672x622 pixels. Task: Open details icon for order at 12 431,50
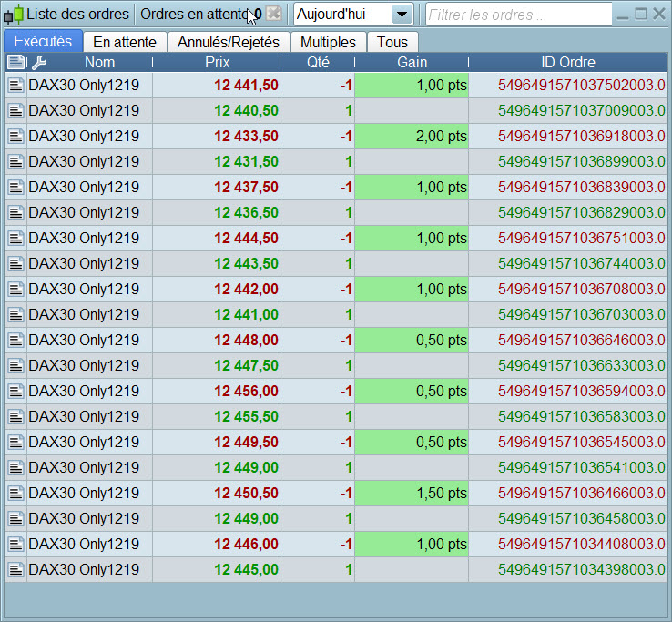click(x=15, y=161)
